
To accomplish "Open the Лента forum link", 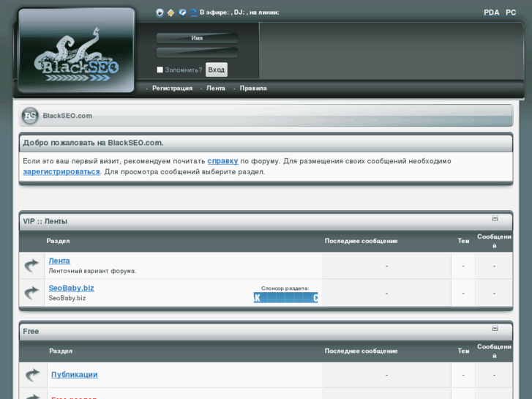I will (59, 261).
